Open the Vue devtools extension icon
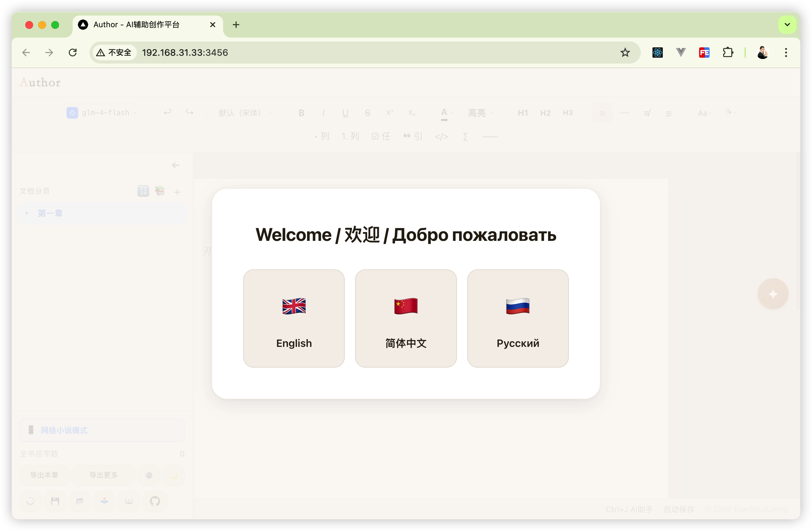Viewport: 812px width, 531px height. click(681, 53)
